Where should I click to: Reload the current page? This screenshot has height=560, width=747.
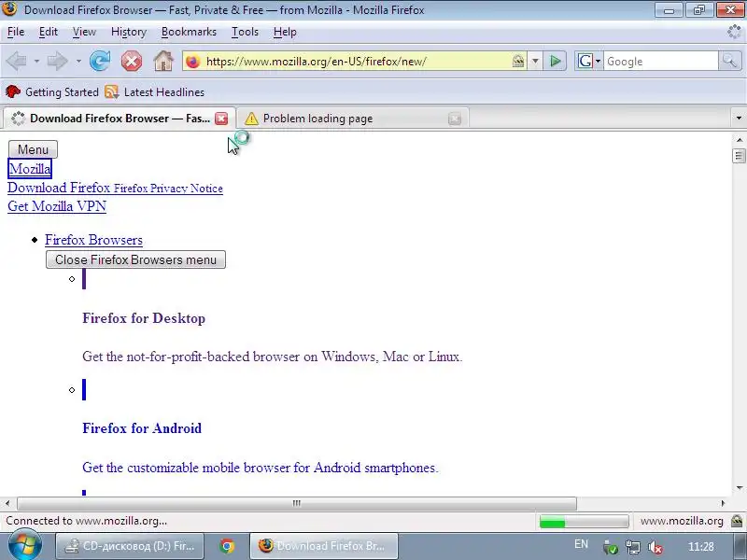(x=100, y=61)
